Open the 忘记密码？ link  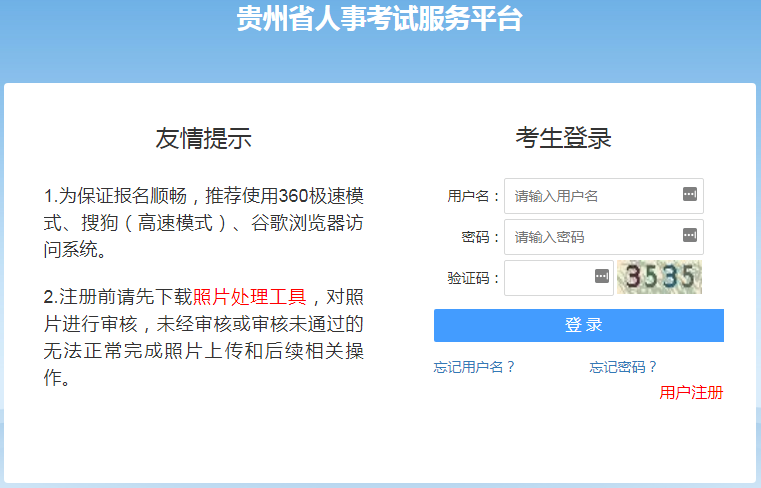tap(624, 367)
